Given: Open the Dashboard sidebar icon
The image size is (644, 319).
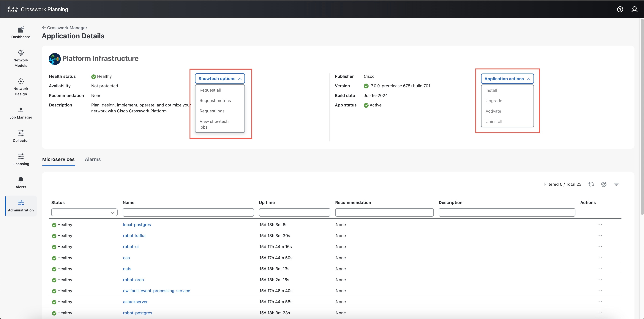Looking at the screenshot, I should click(x=21, y=33).
